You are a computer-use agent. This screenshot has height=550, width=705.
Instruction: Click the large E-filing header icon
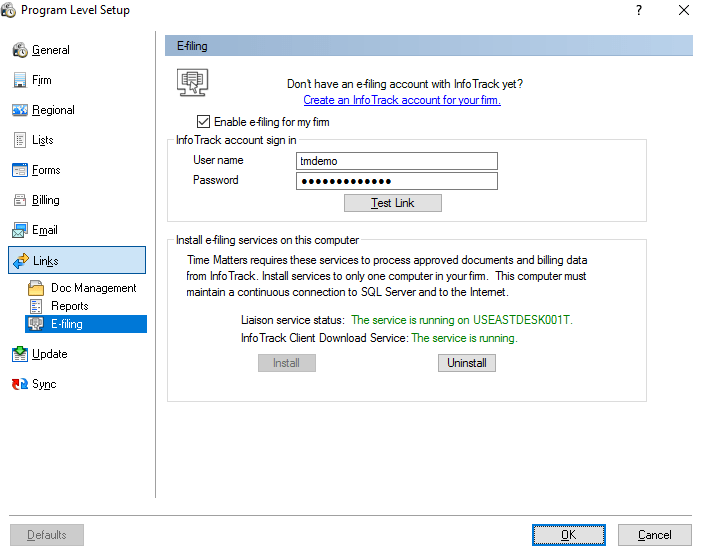pos(192,82)
